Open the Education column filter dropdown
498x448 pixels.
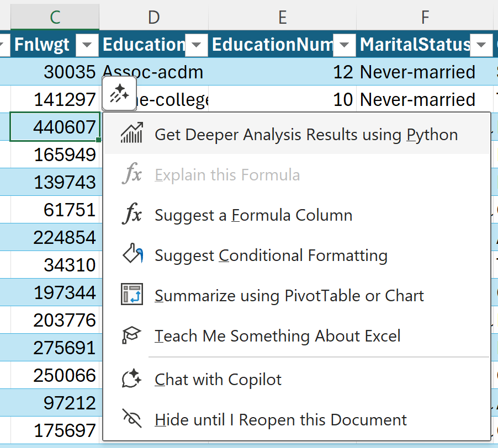pyautogui.click(x=196, y=45)
